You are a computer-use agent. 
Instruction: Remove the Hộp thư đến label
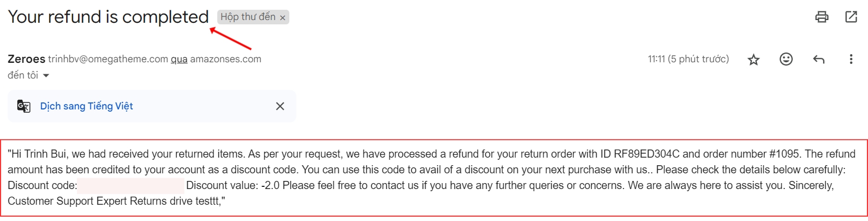(282, 18)
